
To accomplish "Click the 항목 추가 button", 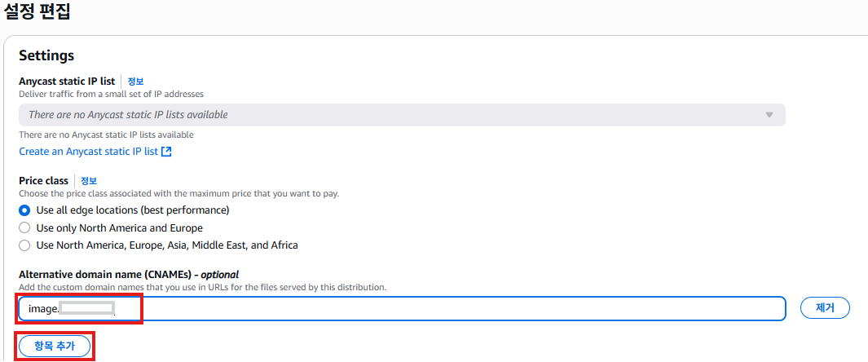I will 55,346.
